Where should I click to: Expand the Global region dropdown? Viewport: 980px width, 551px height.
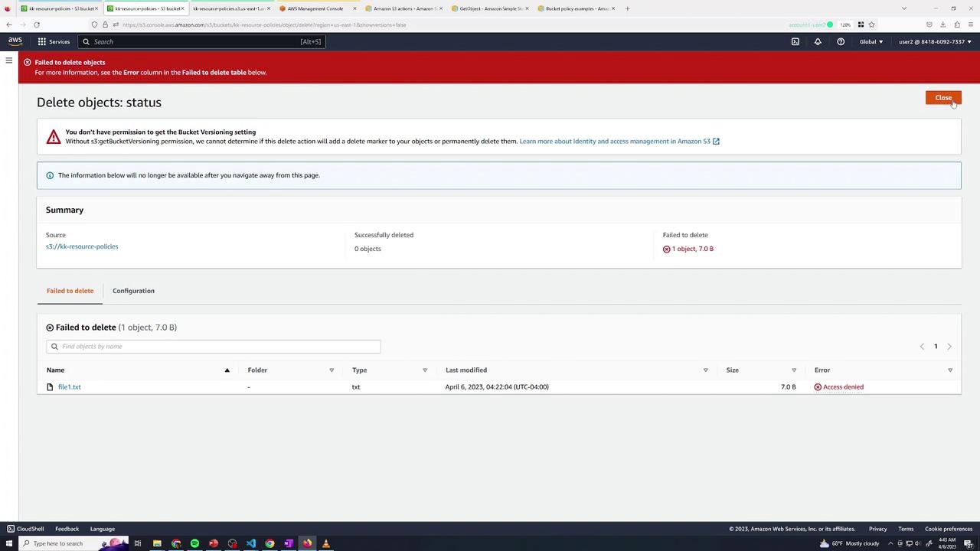pyautogui.click(x=871, y=41)
